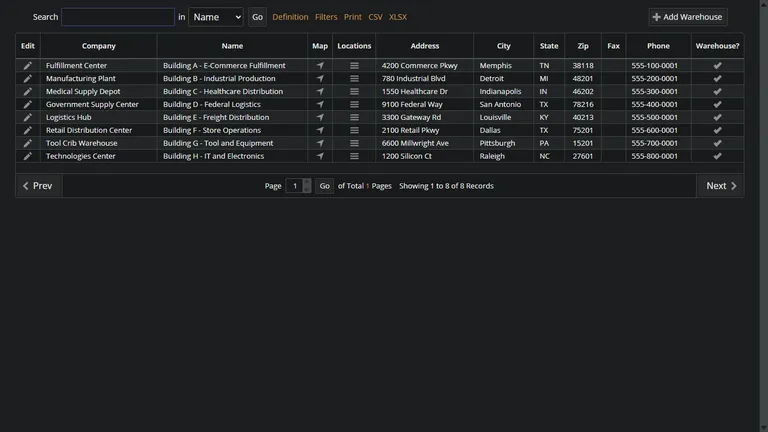View locations list for Building H row
Image resolution: width=768 pixels, height=432 pixels.
[x=354, y=156]
